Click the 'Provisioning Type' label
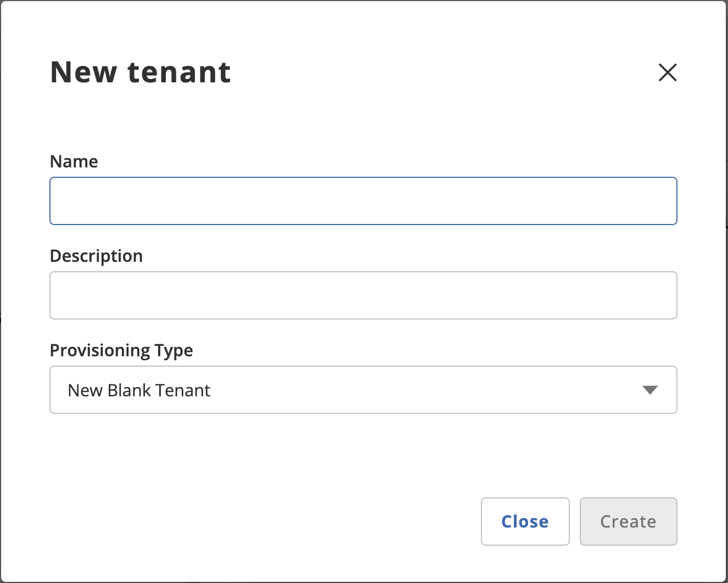Image resolution: width=728 pixels, height=583 pixels. pos(121,350)
